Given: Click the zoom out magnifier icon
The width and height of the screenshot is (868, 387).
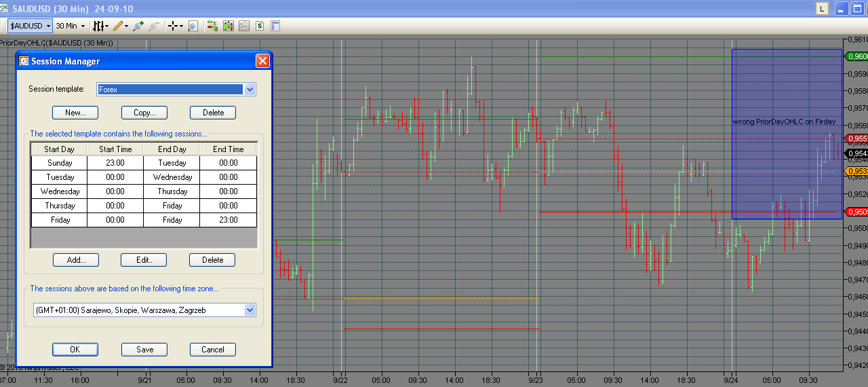Looking at the screenshot, I should click(153, 26).
